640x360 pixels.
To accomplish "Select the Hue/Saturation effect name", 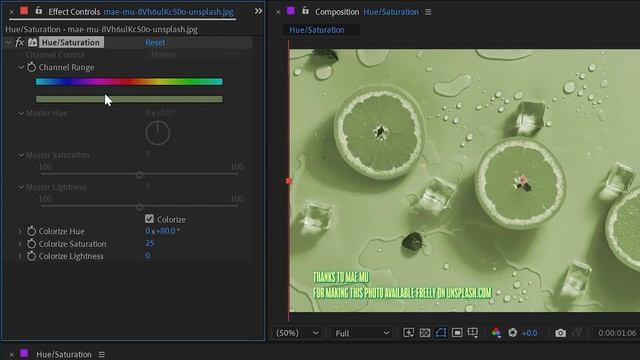I will coord(71,42).
